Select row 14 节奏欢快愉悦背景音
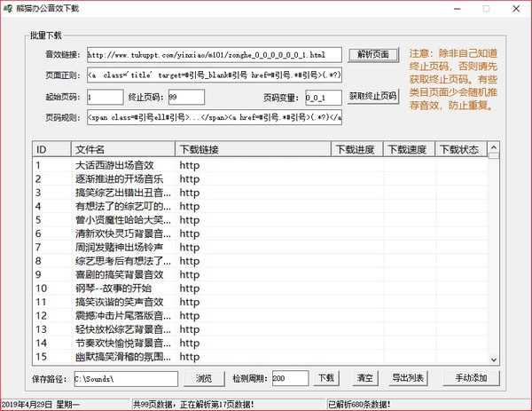Viewport: 532px width, 411px height. click(260, 343)
